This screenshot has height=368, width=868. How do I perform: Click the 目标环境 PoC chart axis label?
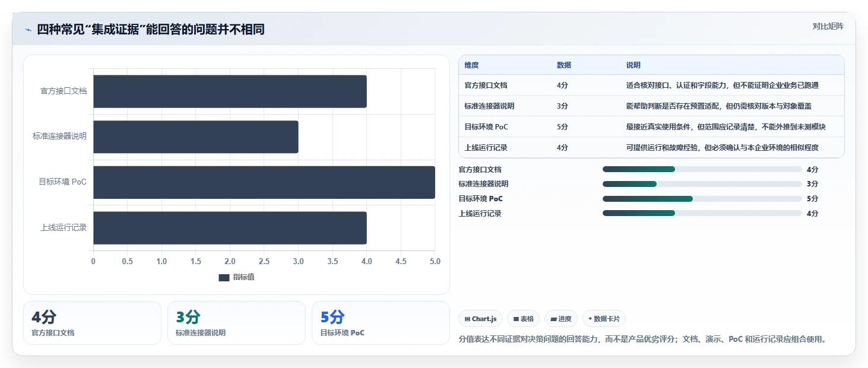(x=63, y=182)
